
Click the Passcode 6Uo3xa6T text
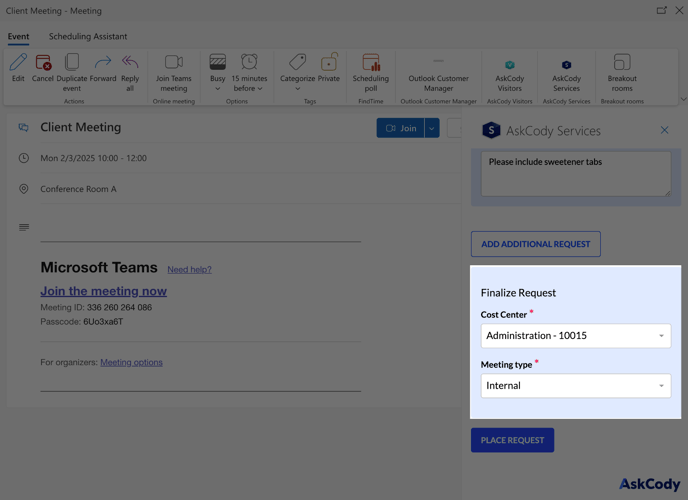82,322
